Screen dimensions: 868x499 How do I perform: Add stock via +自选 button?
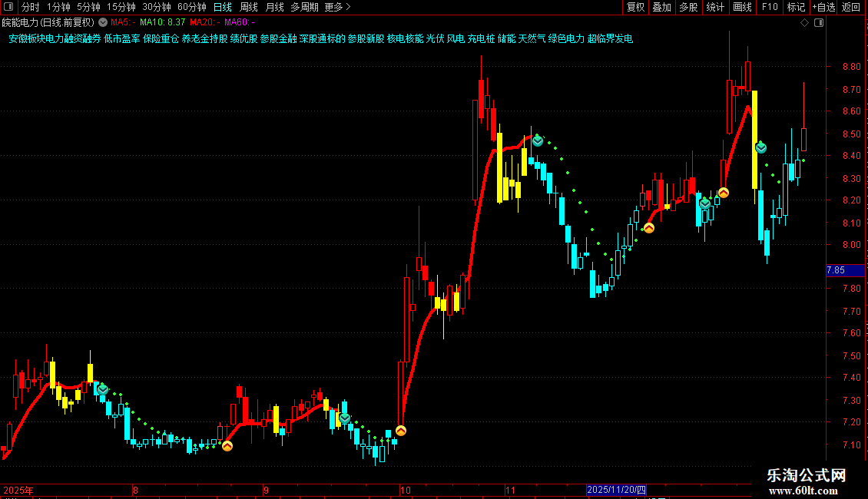coord(823,7)
